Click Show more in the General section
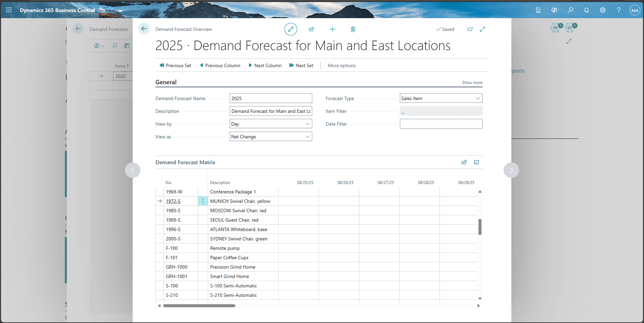Screen dimensions: 644x323 (472, 82)
